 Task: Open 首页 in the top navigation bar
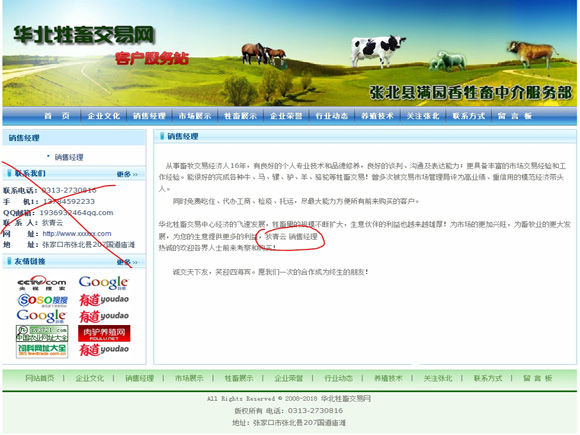57,116
